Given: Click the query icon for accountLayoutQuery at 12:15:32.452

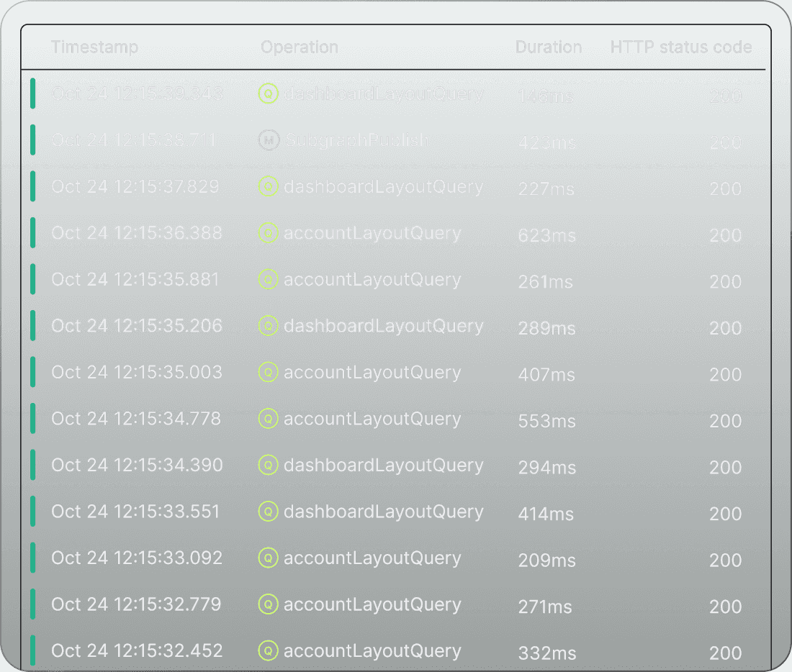Looking at the screenshot, I should tap(268, 650).
